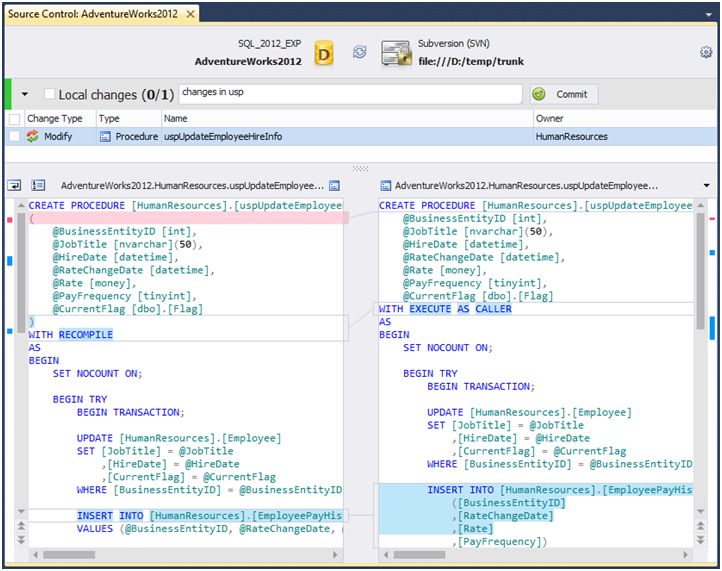
Task: Click the Subversion repository icon
Action: (396, 53)
